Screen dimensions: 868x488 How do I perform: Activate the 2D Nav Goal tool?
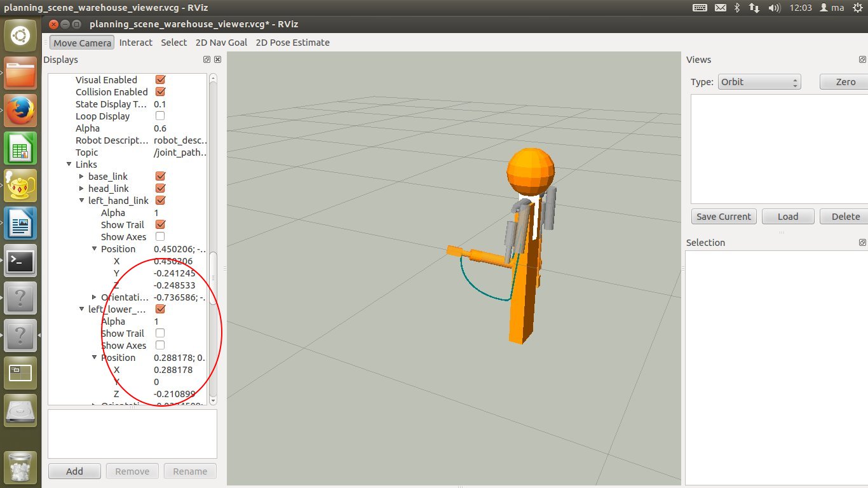[x=221, y=43]
